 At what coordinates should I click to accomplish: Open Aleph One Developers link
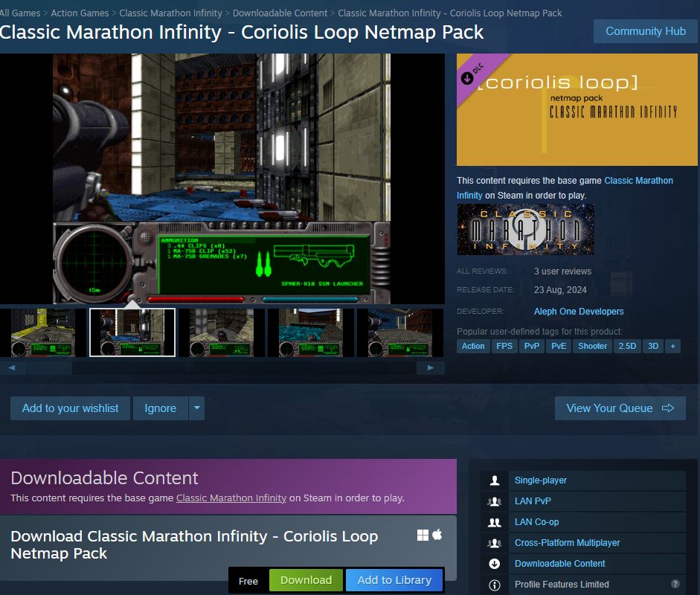[579, 311]
